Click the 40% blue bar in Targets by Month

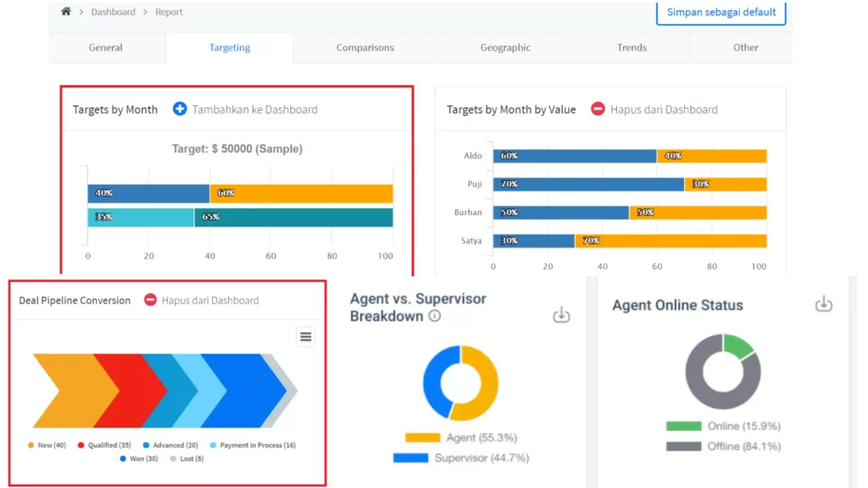pos(148,193)
